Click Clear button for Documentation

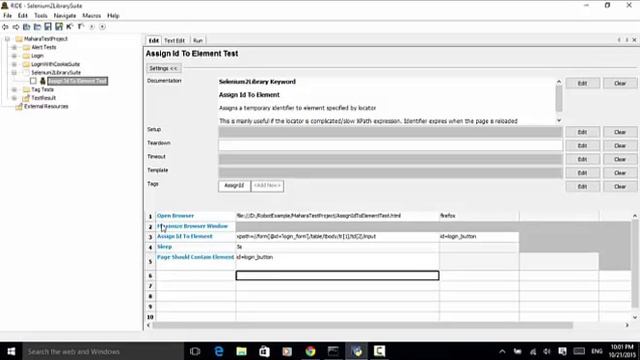point(620,83)
